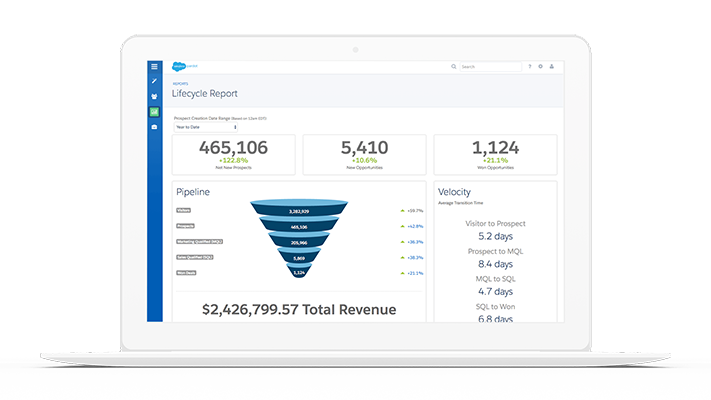Click the Marketing Qualified (MQL) label
Image resolution: width=711 pixels, height=400 pixels.
pos(199,241)
